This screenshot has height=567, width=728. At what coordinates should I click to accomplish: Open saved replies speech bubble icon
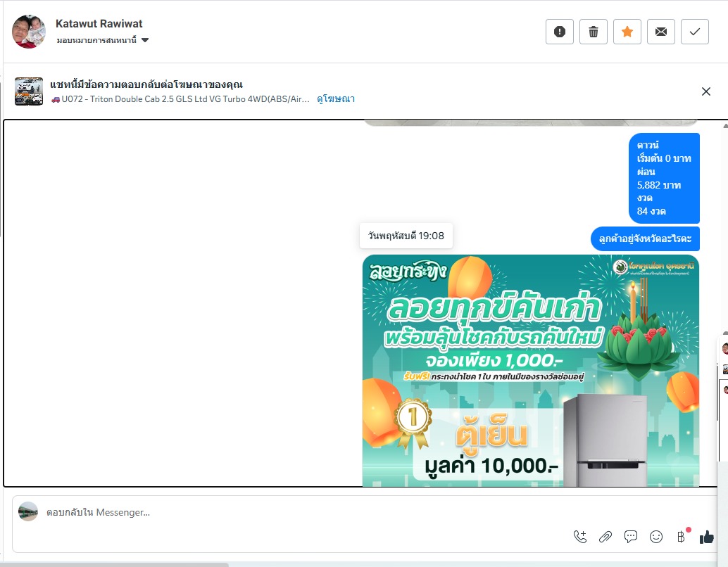pos(631,537)
